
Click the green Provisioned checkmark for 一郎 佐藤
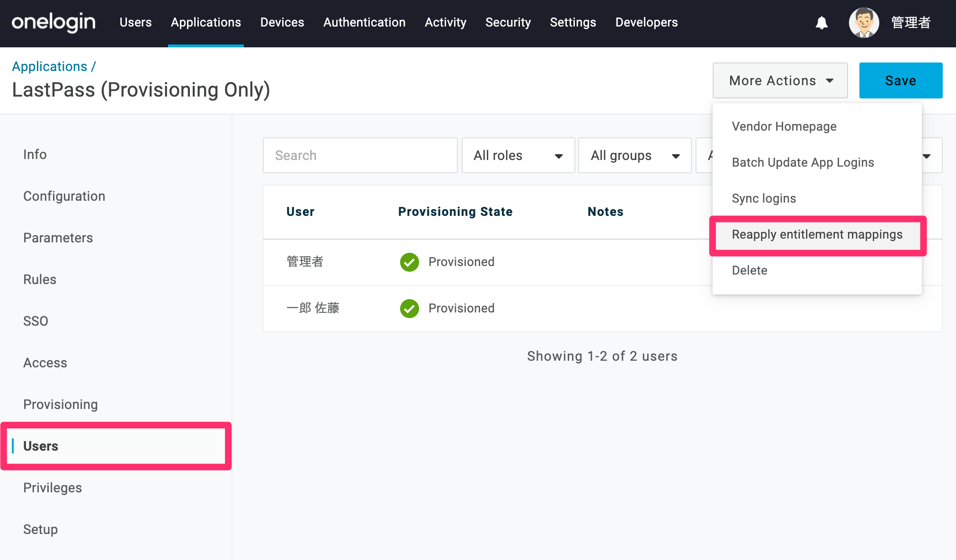(x=410, y=308)
